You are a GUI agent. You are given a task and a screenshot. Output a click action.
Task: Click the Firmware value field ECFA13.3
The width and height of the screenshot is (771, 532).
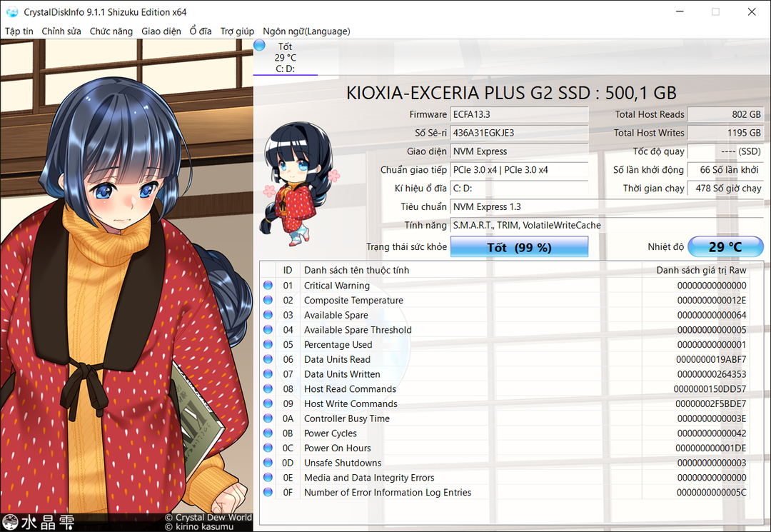click(519, 114)
